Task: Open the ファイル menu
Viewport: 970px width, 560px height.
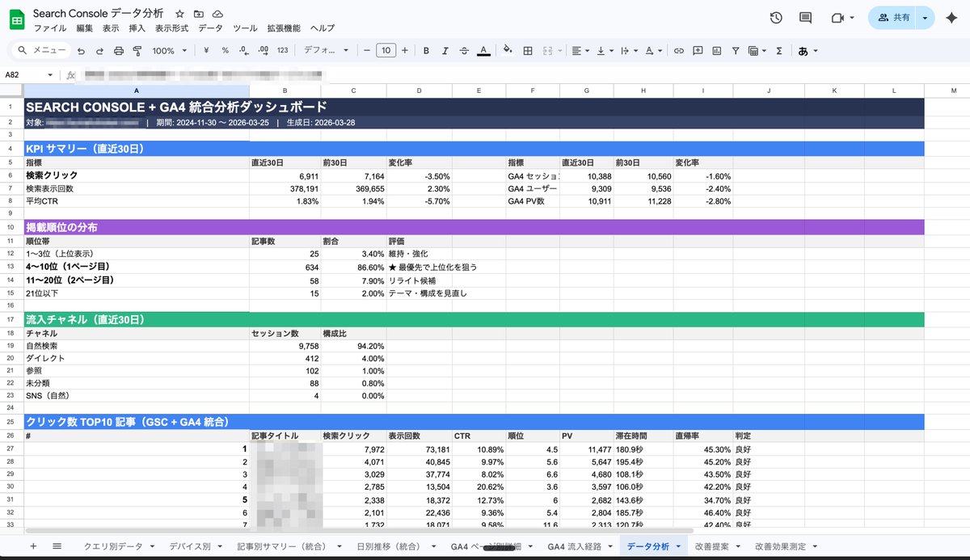Action: tap(50, 27)
